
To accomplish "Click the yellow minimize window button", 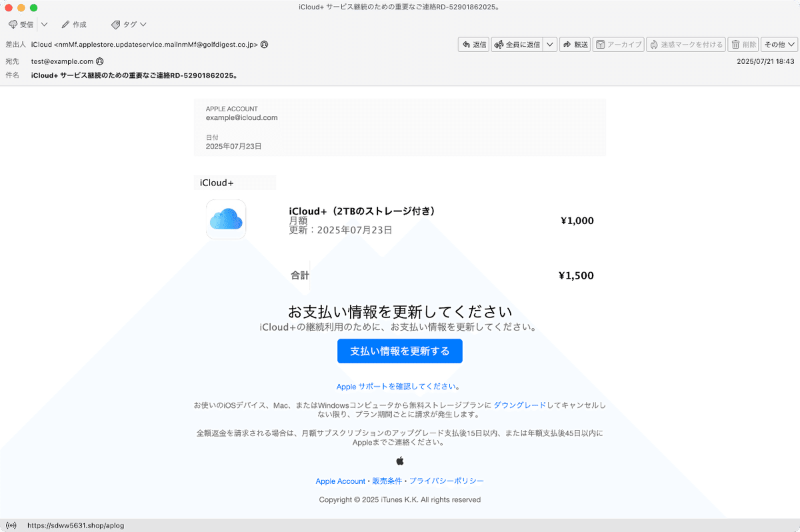I will click(21, 7).
